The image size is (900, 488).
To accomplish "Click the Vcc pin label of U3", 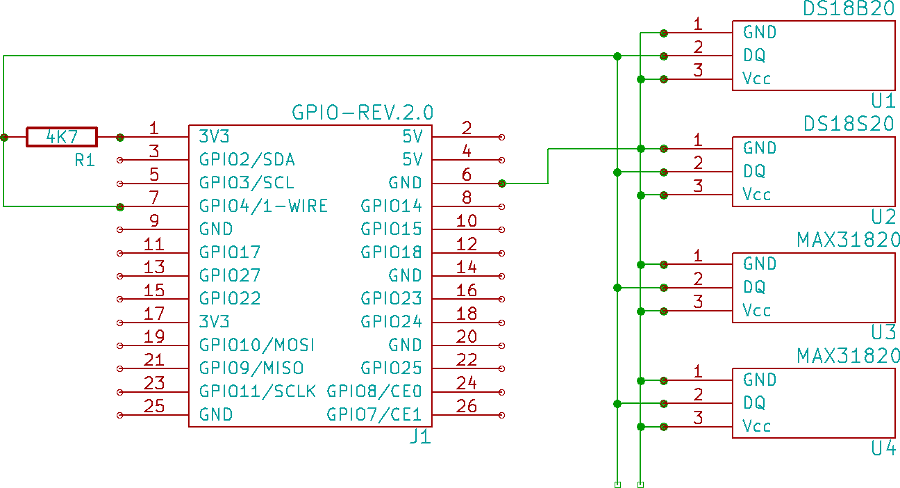I will [757, 310].
